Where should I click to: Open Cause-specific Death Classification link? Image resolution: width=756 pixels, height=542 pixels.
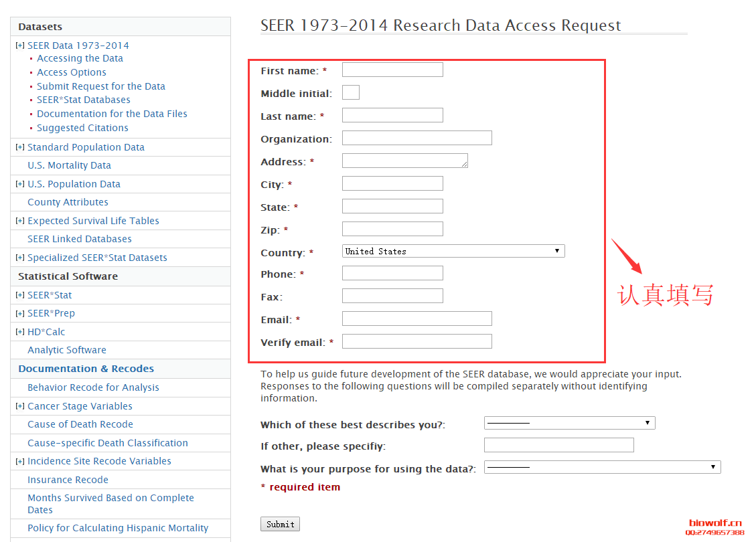coord(108,443)
